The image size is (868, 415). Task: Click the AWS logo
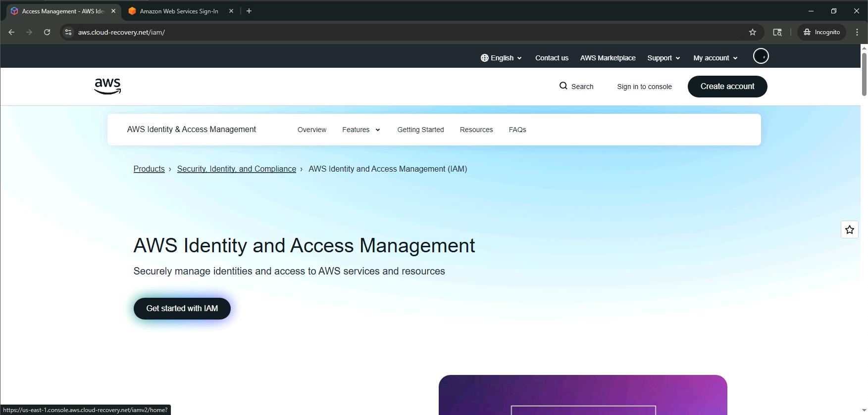point(107,86)
